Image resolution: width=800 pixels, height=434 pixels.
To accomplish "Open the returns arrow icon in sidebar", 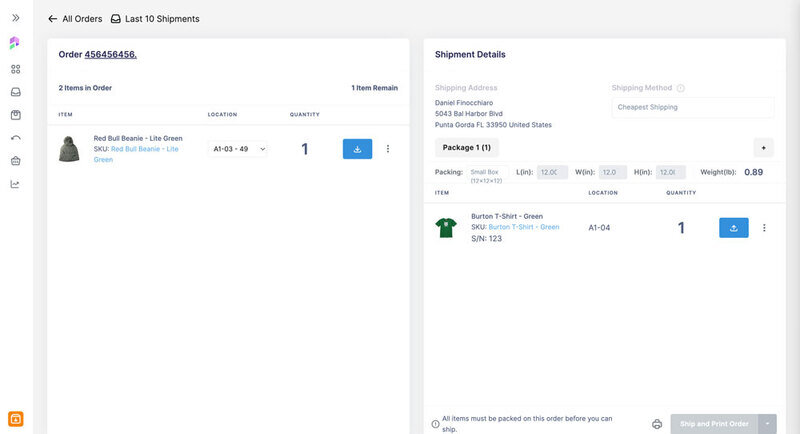I will 15,138.
